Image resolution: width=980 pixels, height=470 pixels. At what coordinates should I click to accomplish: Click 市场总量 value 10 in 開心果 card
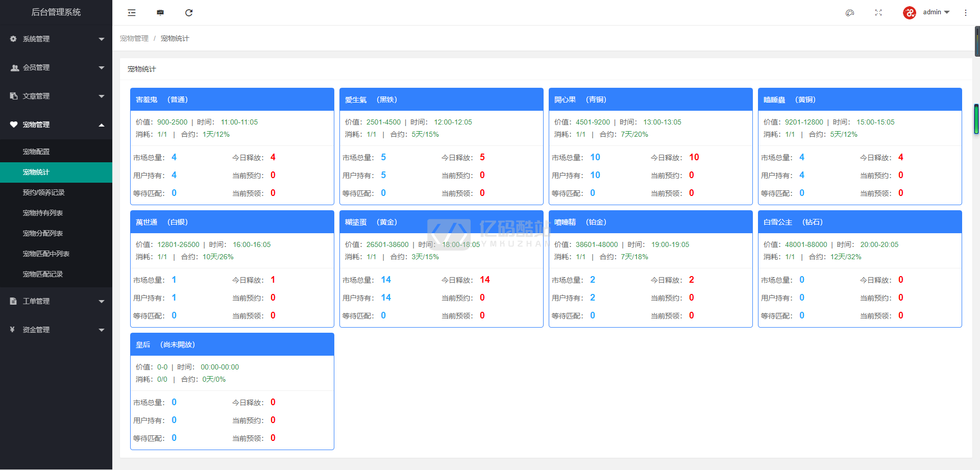(x=595, y=157)
